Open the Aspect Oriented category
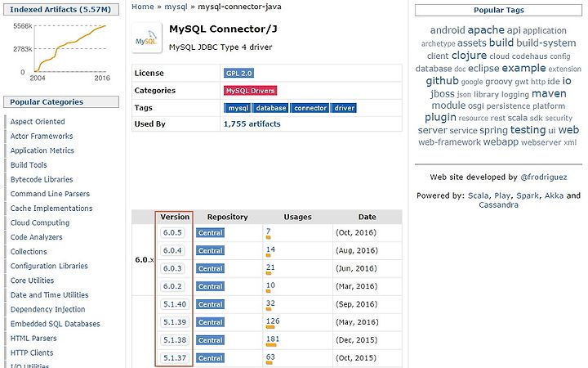The height and width of the screenshot is (368, 588). (38, 122)
